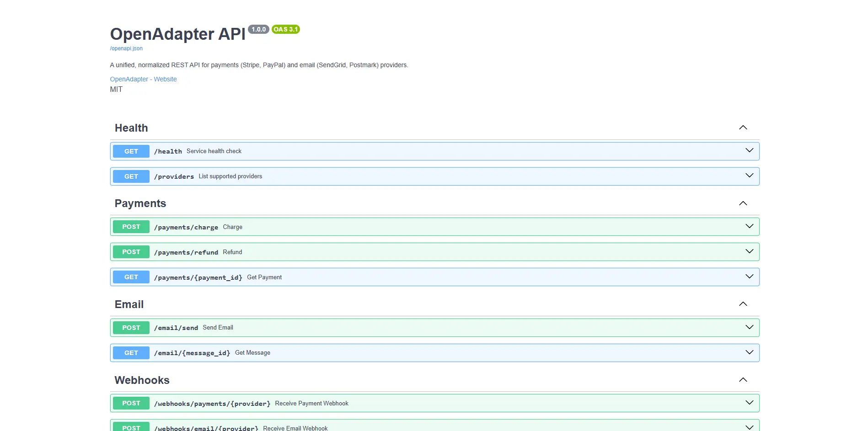Open the /email/send path link
This screenshot has height=431, width=868.
(176, 328)
